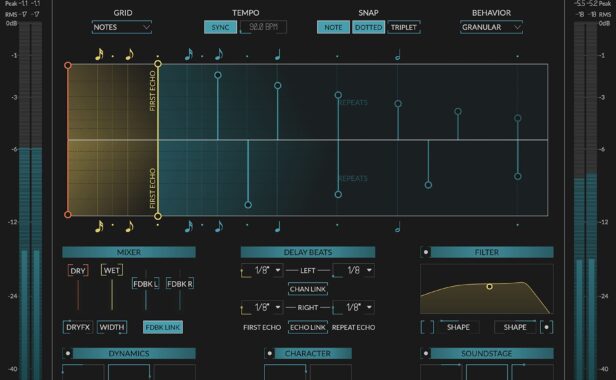Viewport: 616px width, 380px height.
Task: Click the yellow eighth note icon on bottom ruler
Action: 129,226
